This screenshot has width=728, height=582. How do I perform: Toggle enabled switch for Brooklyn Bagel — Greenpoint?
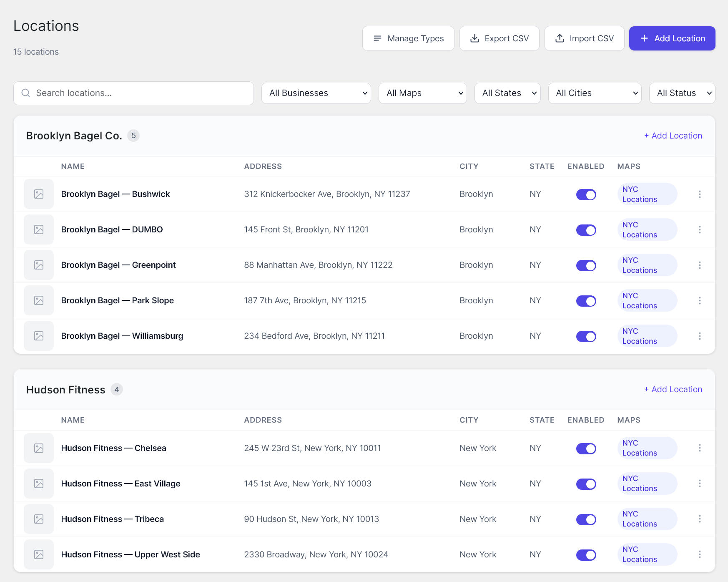point(586,265)
